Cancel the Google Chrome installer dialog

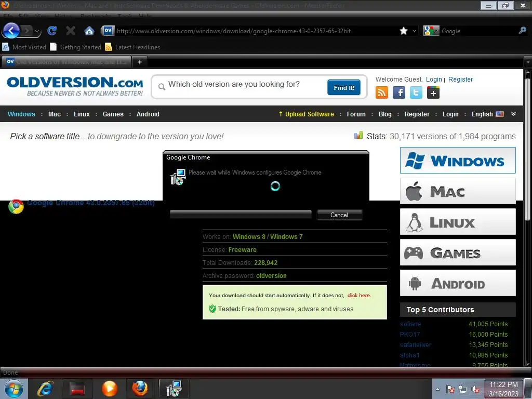(x=339, y=215)
